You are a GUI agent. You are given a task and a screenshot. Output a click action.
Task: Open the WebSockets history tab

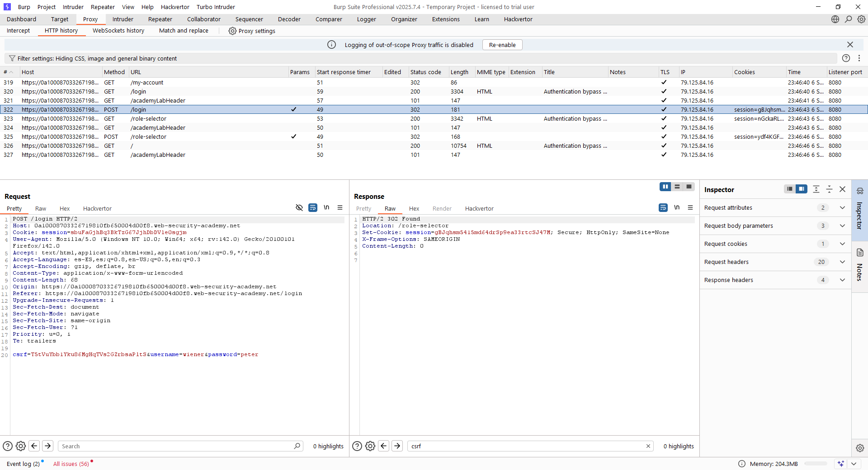118,31
